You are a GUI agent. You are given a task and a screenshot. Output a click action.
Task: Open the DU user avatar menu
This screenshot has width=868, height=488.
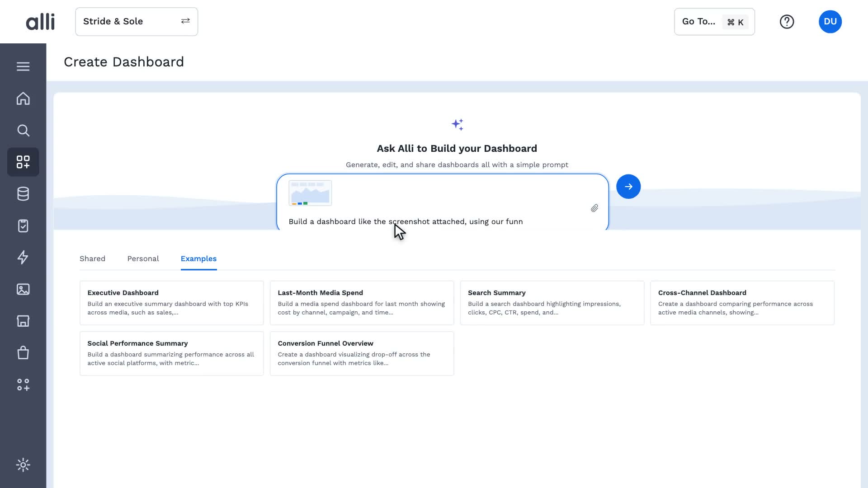pyautogui.click(x=830, y=22)
